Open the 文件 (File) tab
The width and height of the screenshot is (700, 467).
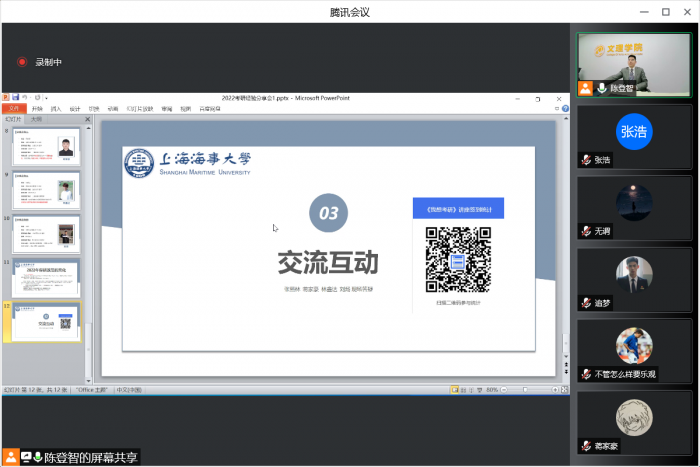[x=14, y=108]
